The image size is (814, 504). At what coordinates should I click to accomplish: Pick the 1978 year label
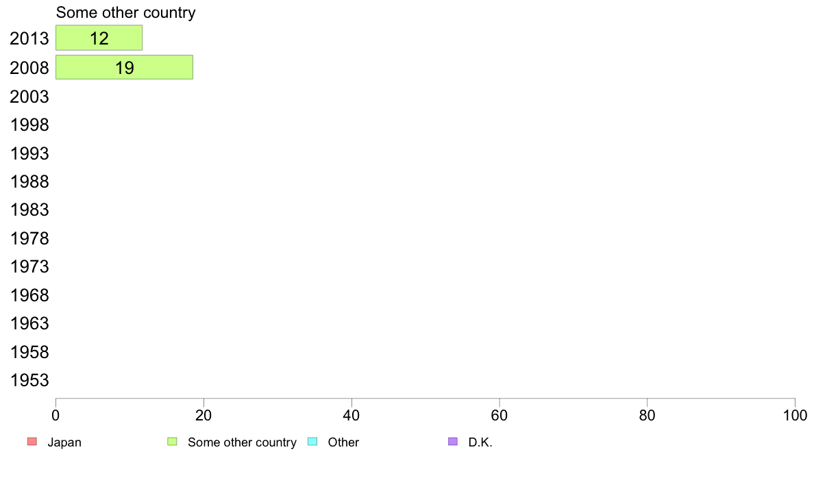(29, 239)
